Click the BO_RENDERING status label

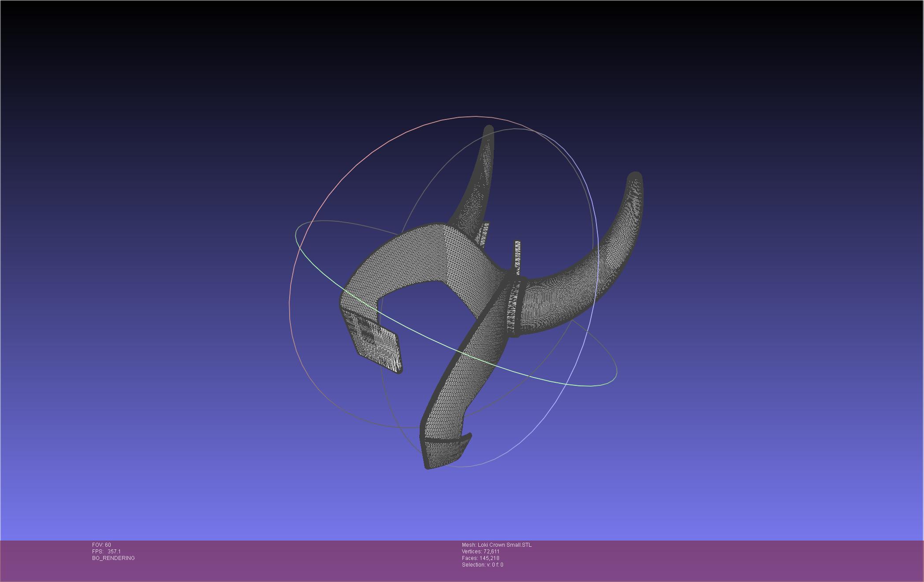coord(113,558)
